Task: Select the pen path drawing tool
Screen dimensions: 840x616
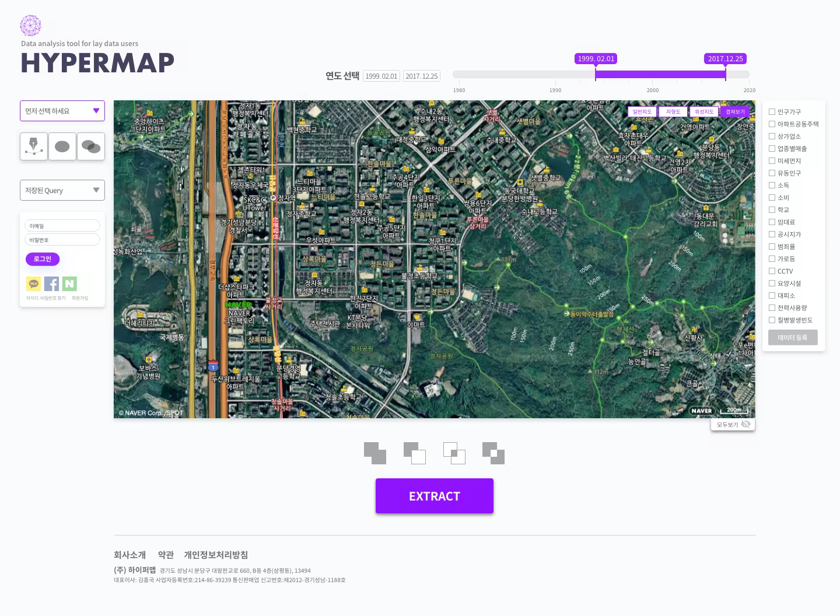Action: 33,146
